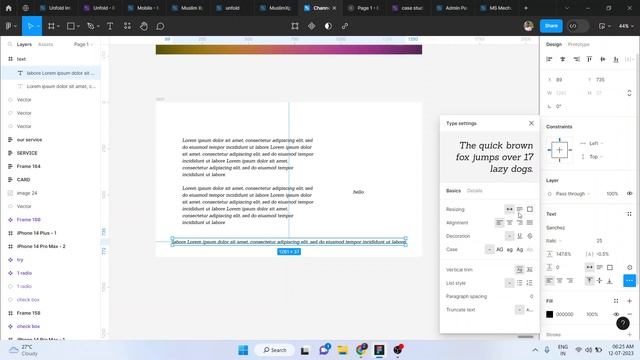This screenshot has width=640, height=360.
Task: Select auto height resizing in Type settings
Action: 520,209
